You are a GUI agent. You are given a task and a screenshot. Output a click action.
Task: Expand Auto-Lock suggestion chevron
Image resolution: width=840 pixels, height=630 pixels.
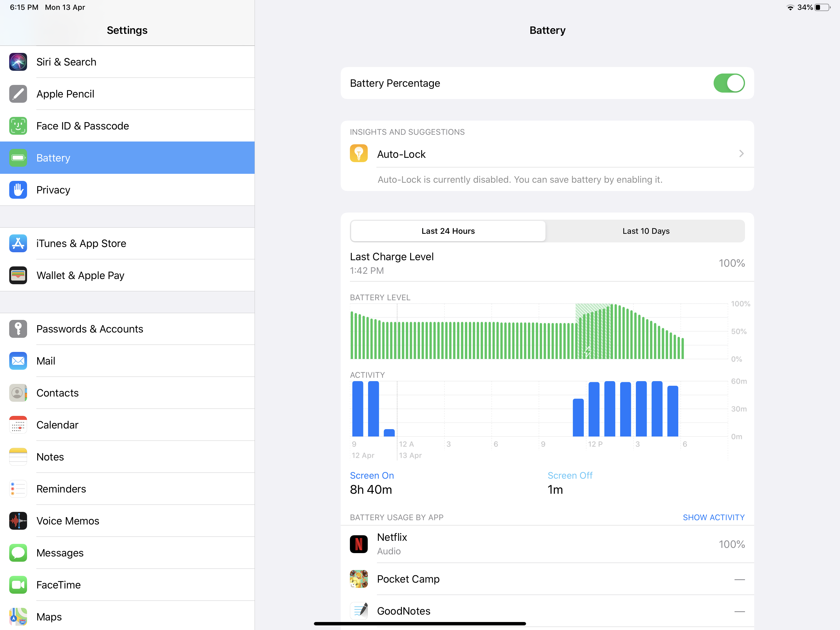pos(741,154)
